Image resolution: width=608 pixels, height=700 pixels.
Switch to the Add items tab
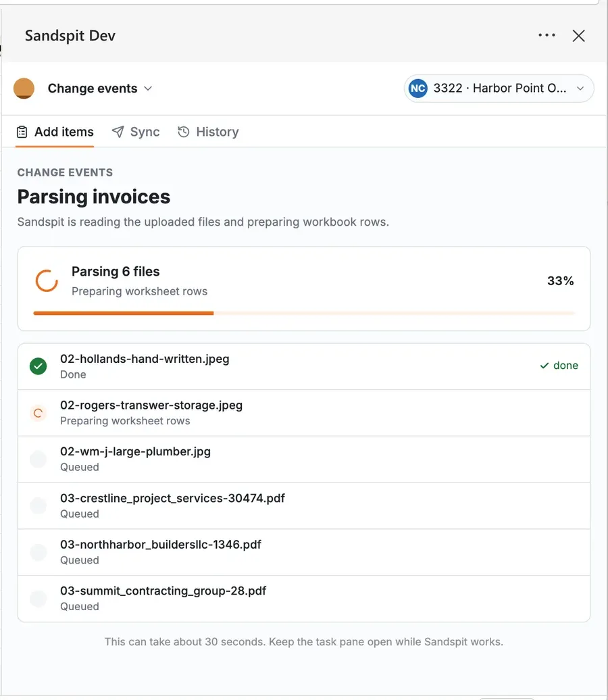pos(55,132)
